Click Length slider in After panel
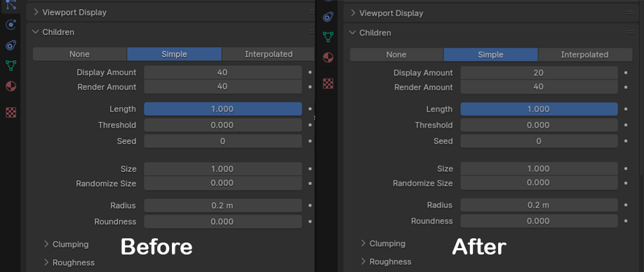Screen dimensions: 644x272 point(539,109)
